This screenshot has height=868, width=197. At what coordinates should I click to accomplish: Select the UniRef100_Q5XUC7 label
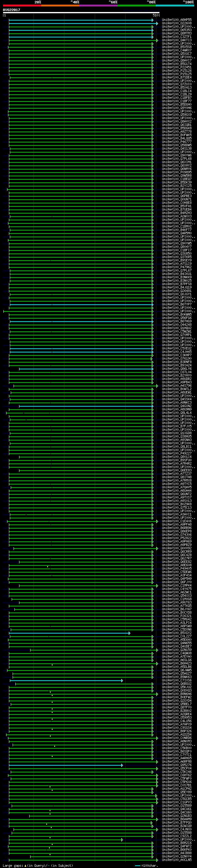click(177, 54)
